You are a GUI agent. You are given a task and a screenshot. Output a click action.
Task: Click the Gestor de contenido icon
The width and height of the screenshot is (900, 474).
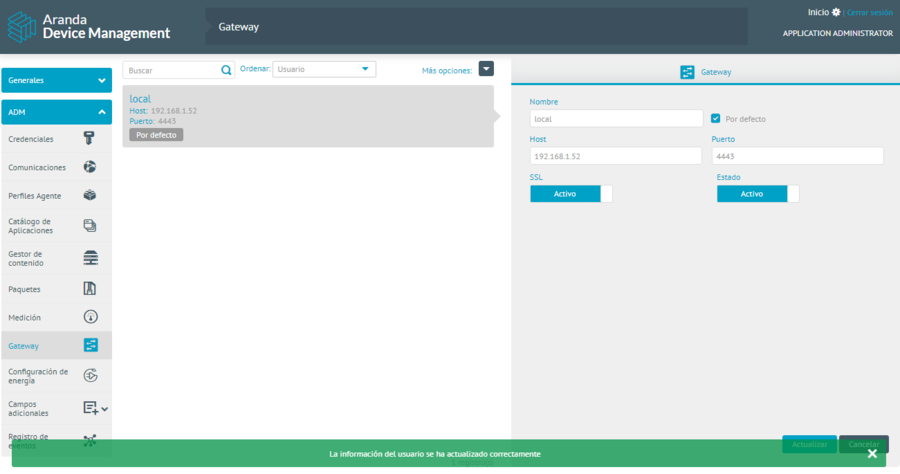(x=90, y=258)
